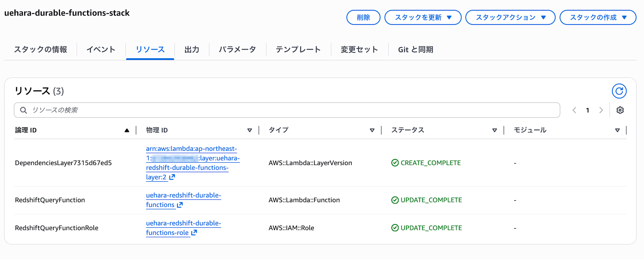Open table preferences gear icon
This screenshot has height=259, width=644.
click(620, 110)
